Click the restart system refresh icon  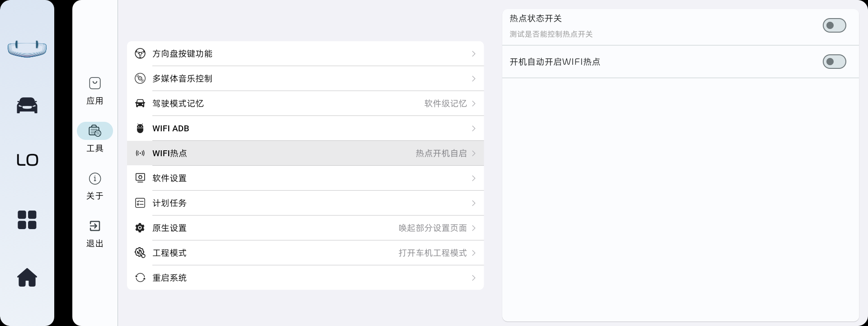140,278
